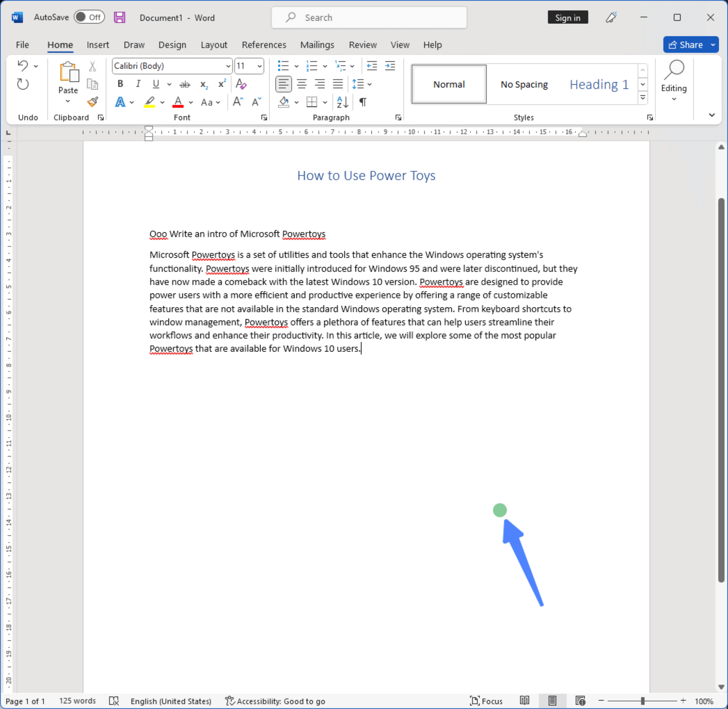Toggle Align Left
This screenshot has width=728, height=709.
tap(283, 84)
